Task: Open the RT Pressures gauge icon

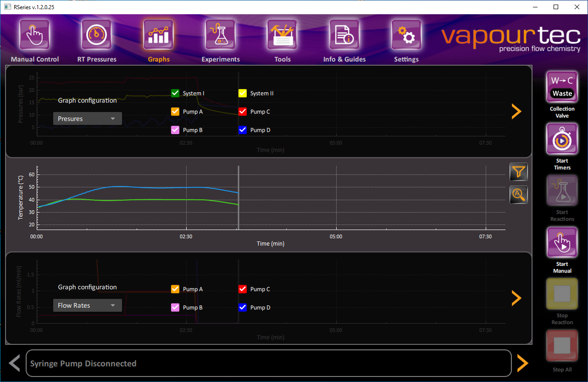Action: coord(96,34)
